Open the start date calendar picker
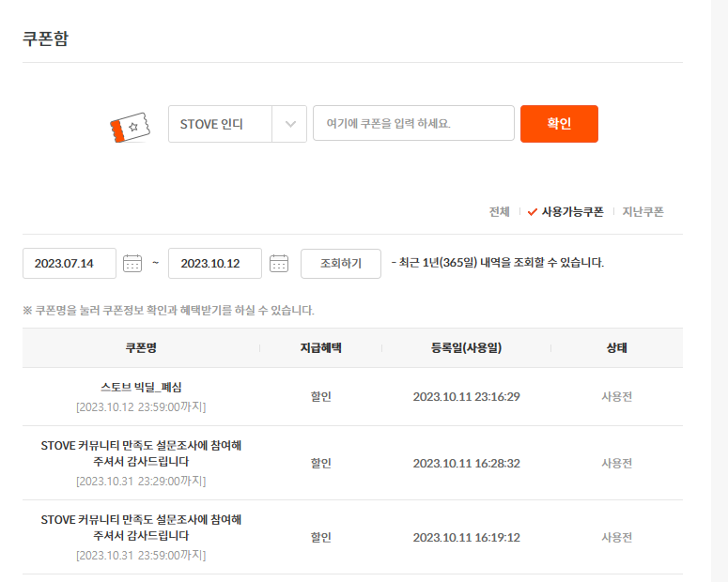The height and width of the screenshot is (582, 728). [x=132, y=264]
